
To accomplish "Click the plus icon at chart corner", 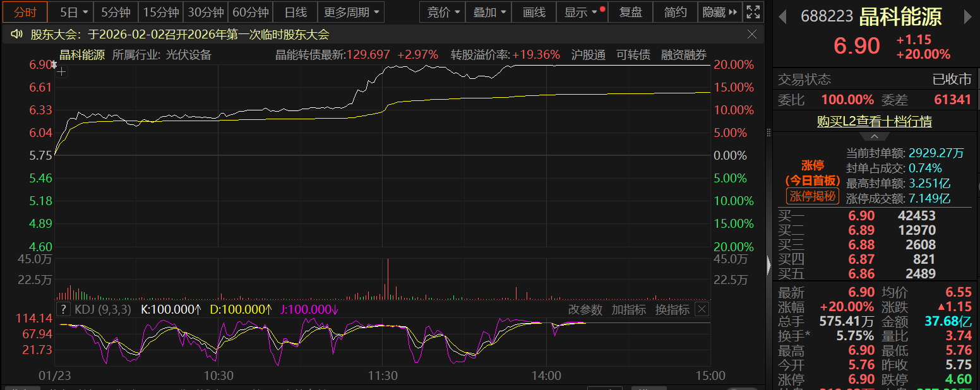I will (61, 72).
